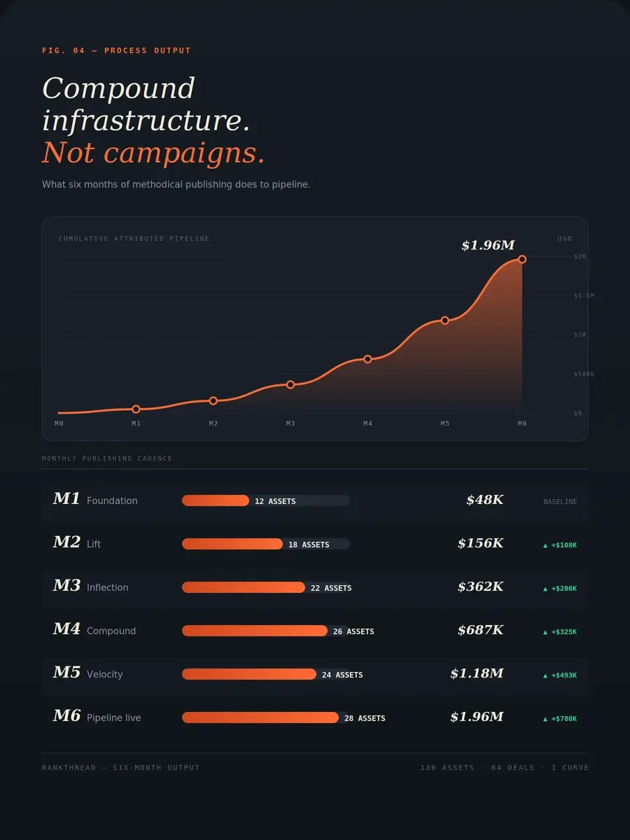Click the M3 x-axis label under chart
The image size is (630, 840).
290,423
